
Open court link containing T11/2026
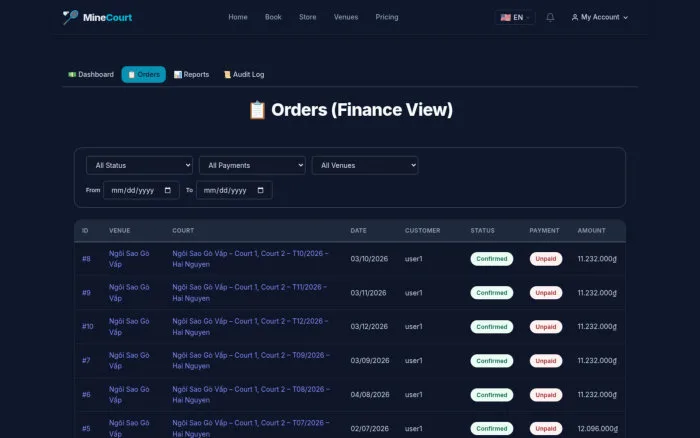[250, 293]
